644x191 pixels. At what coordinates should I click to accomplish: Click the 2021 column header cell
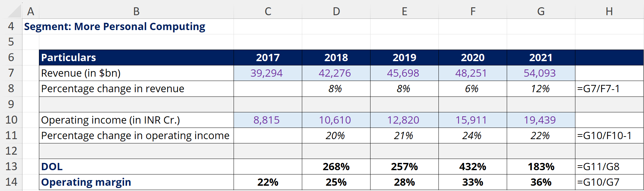coord(541,57)
